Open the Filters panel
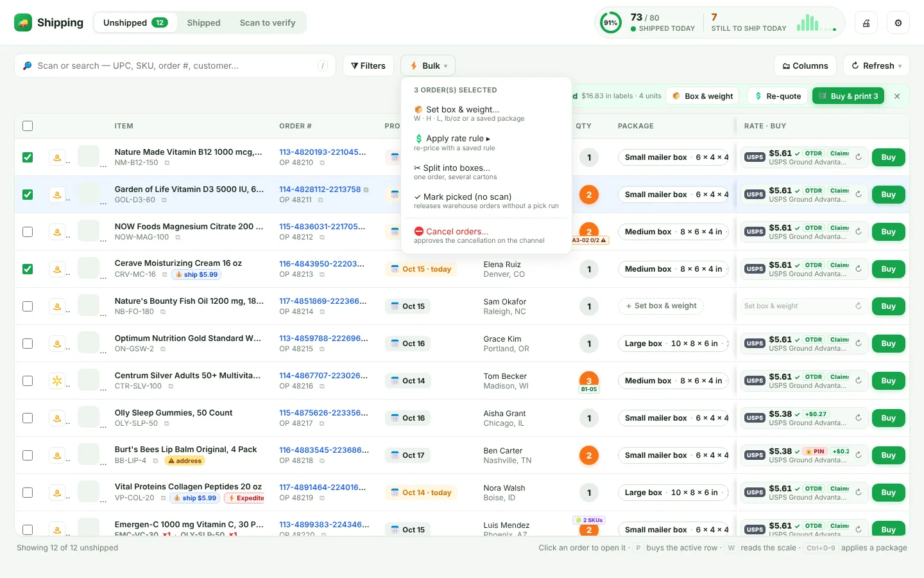The image size is (924, 578). tap(368, 66)
